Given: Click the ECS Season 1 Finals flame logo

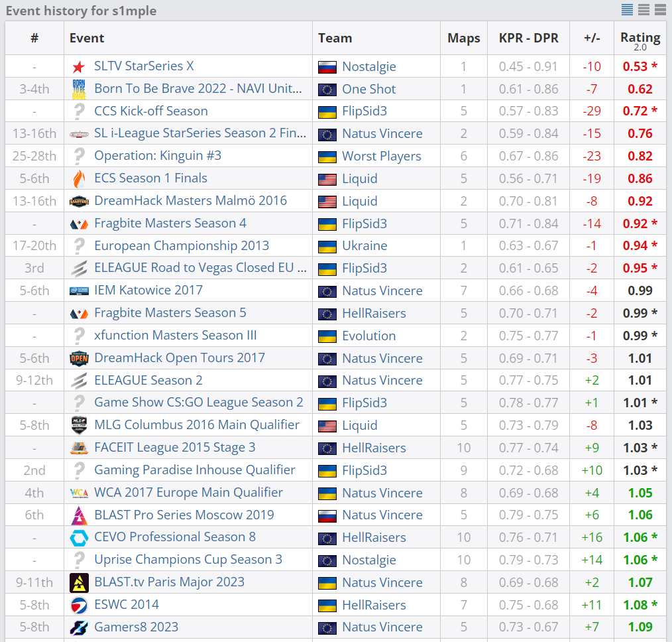Looking at the screenshot, I should (x=79, y=178).
